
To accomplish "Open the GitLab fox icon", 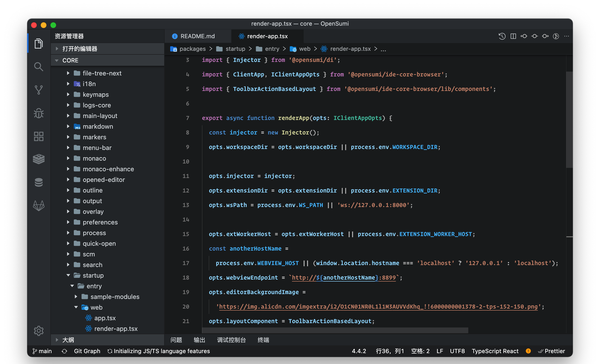I will [x=39, y=206].
